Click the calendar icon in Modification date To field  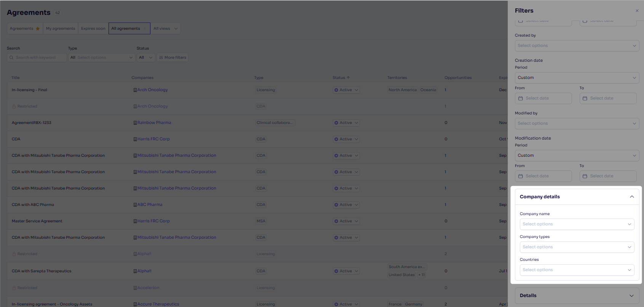click(585, 176)
